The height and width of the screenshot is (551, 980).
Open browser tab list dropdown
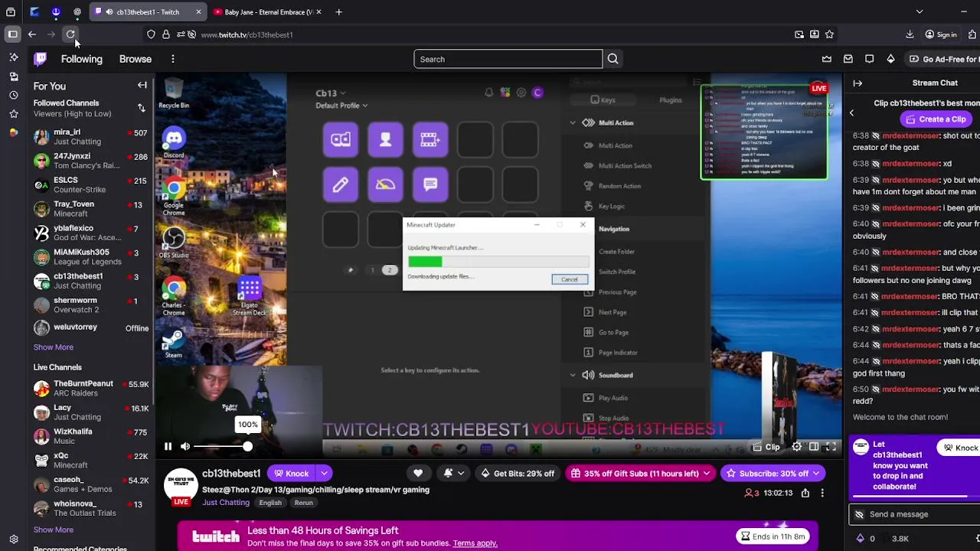920,11
